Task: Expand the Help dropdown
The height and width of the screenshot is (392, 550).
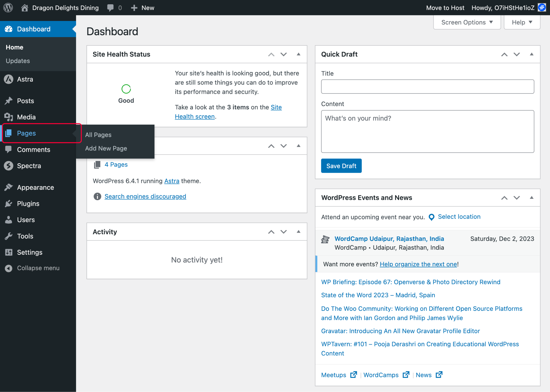Action: pos(521,22)
